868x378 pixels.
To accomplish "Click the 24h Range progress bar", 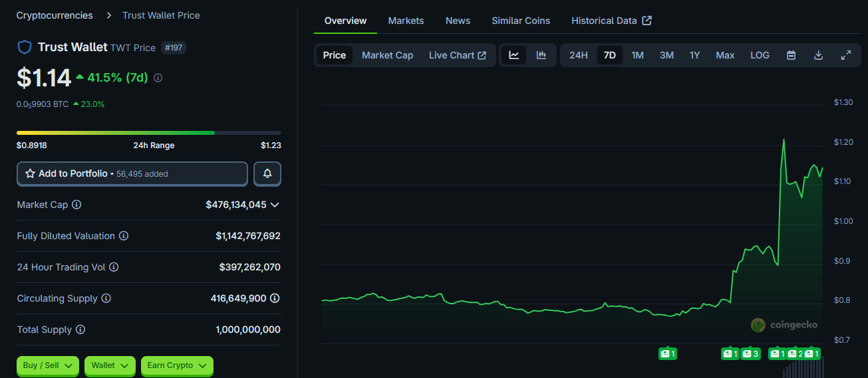I will pos(148,133).
